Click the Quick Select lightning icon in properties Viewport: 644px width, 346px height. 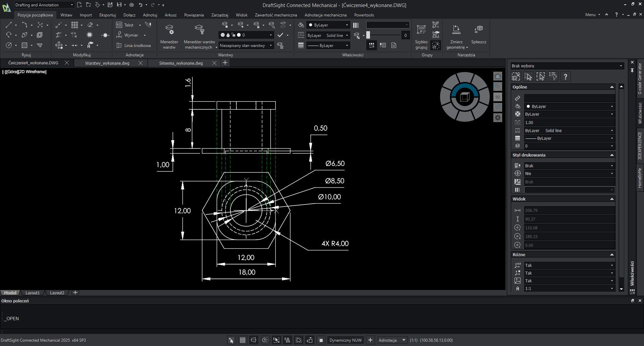(x=553, y=77)
